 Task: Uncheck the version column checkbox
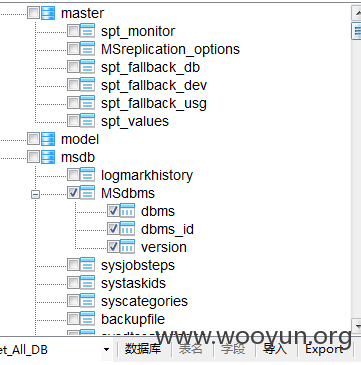click(x=113, y=247)
